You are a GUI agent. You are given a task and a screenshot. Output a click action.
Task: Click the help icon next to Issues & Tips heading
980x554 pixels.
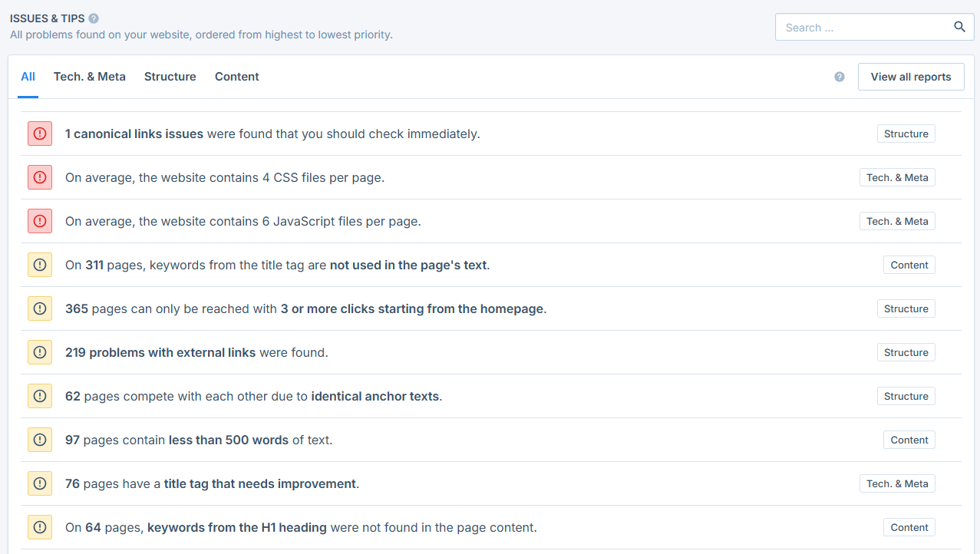94,18
